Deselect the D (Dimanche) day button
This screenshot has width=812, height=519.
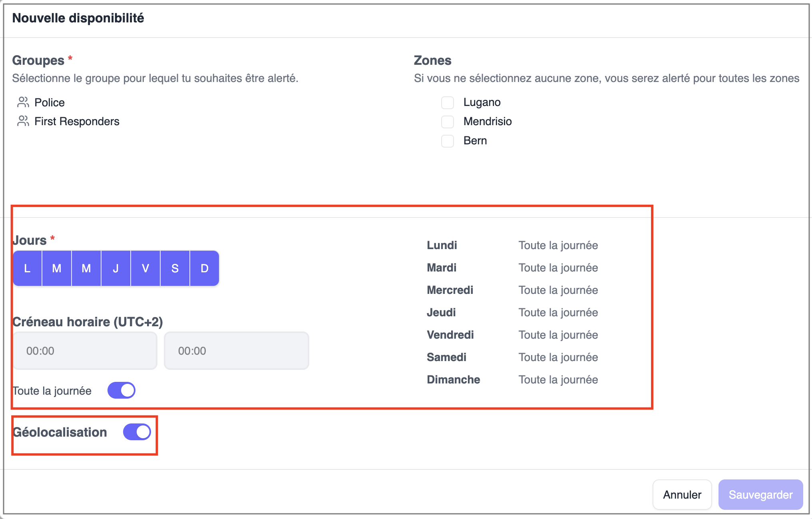(205, 268)
